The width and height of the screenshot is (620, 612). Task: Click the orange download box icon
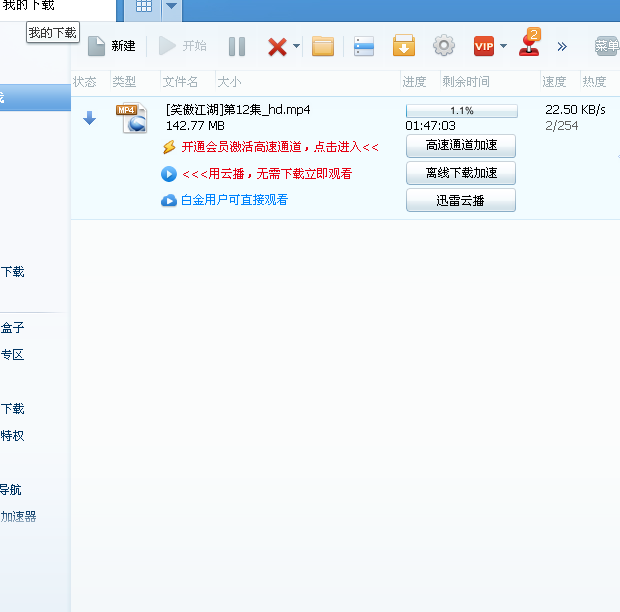[x=404, y=45]
